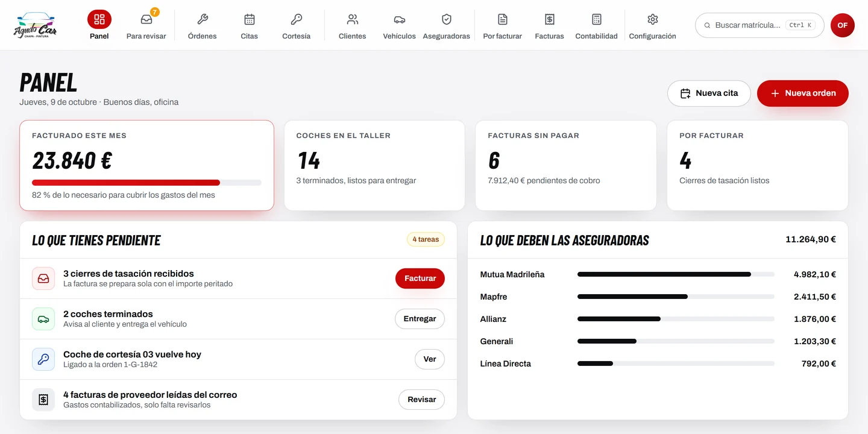Open the Citas calendar icon
This screenshot has width=868, height=434.
[x=250, y=19]
